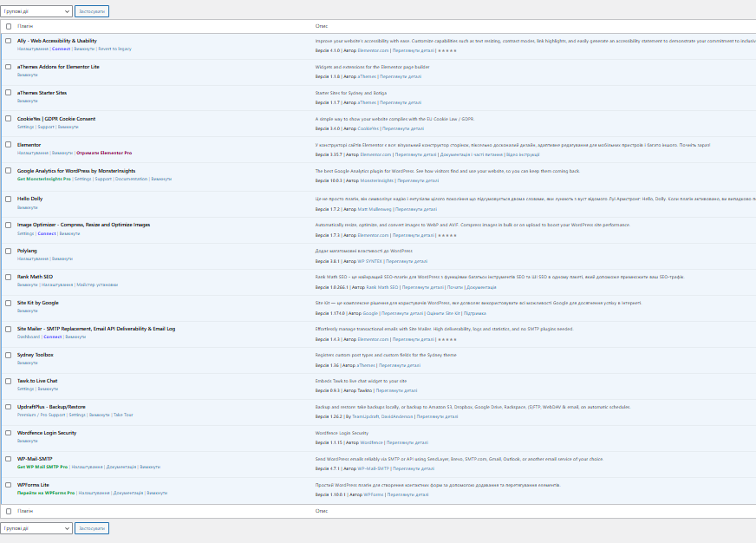Tick the select-all checkbox in table footer
The height and width of the screenshot is (543, 756).
(8, 511)
